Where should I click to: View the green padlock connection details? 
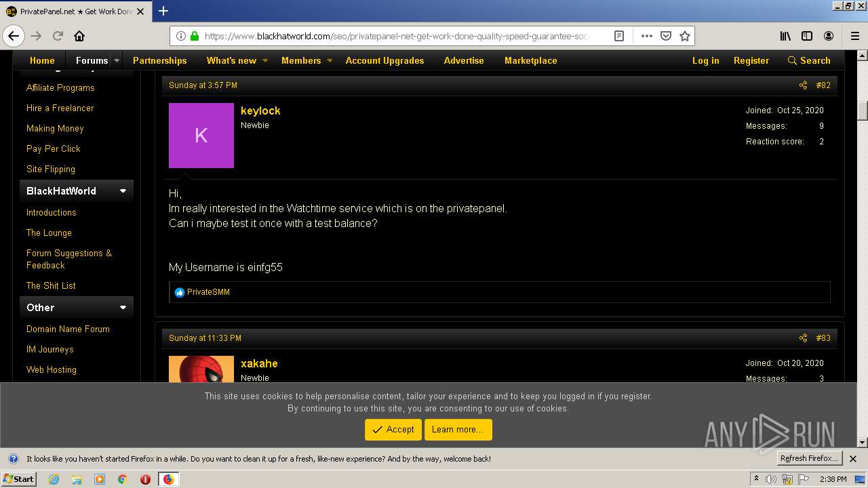[195, 36]
